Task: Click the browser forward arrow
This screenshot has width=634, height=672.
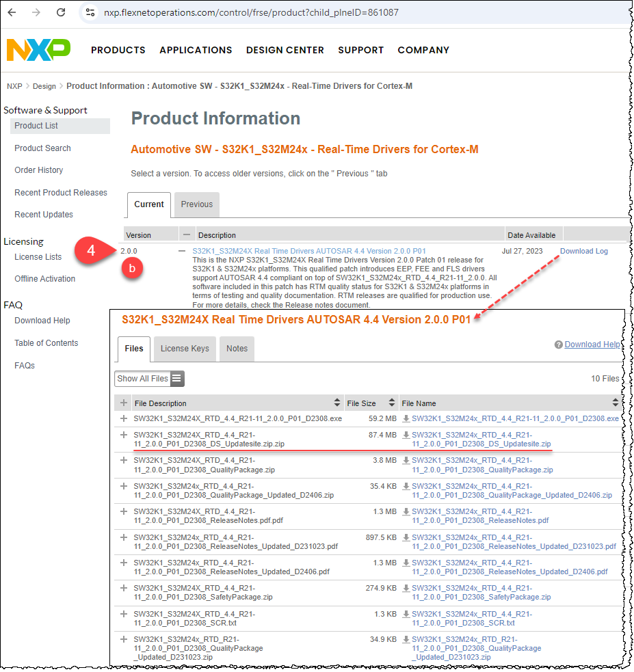Action: (36, 12)
